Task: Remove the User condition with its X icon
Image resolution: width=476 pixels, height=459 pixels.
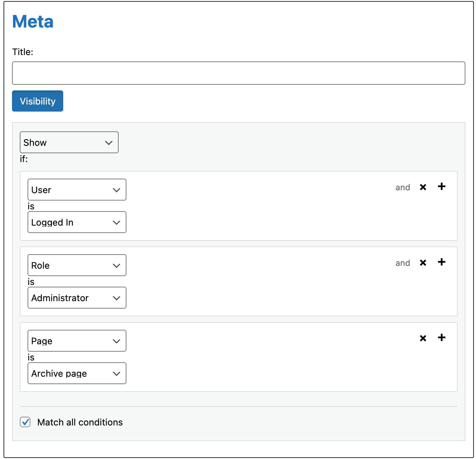Action: coord(423,187)
